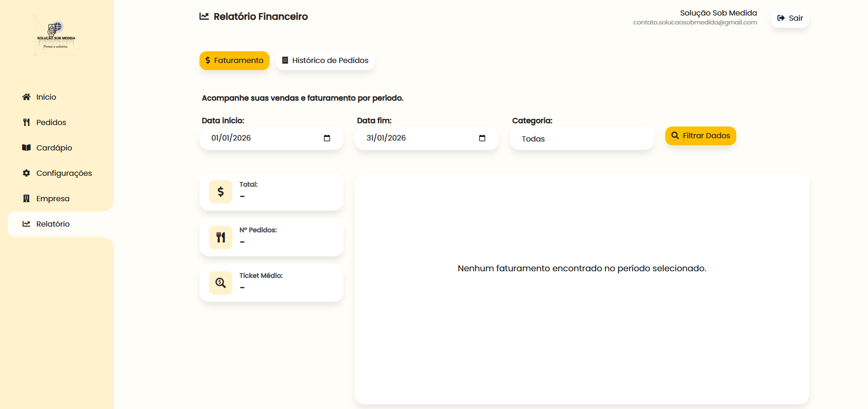Go to Cardápio in the sidebar
This screenshot has height=409, width=868.
54,148
